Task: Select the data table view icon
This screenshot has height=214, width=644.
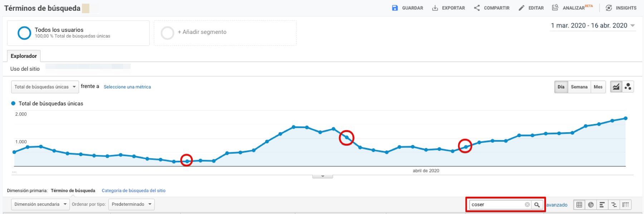Action: coord(579,205)
